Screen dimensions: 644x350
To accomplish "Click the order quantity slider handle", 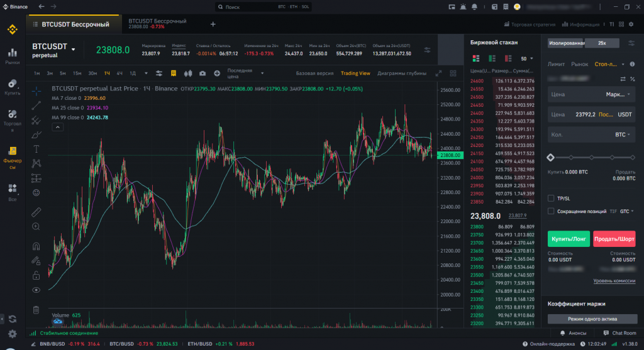I will click(551, 157).
